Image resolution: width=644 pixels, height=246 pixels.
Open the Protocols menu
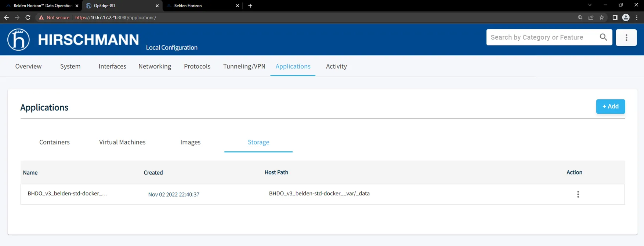(197, 66)
